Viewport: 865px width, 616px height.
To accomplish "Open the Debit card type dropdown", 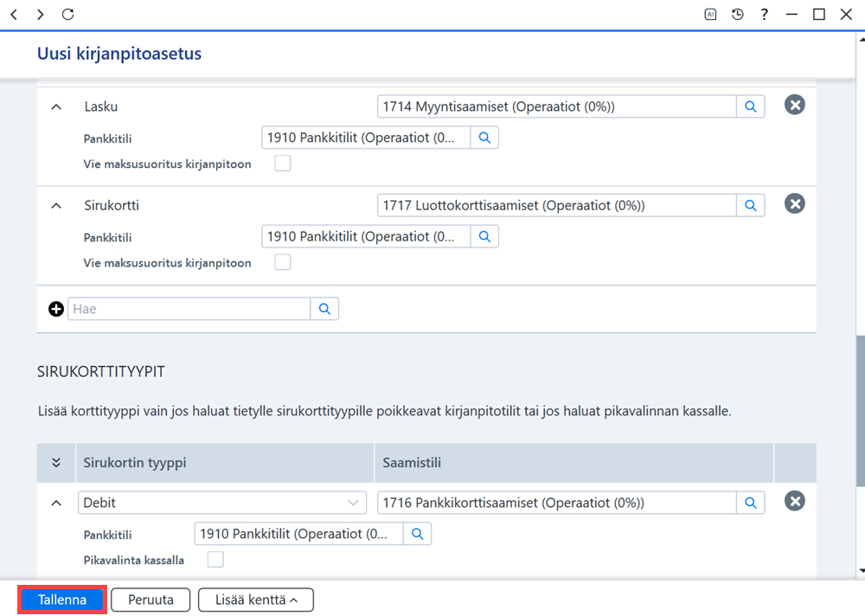I will [x=222, y=503].
